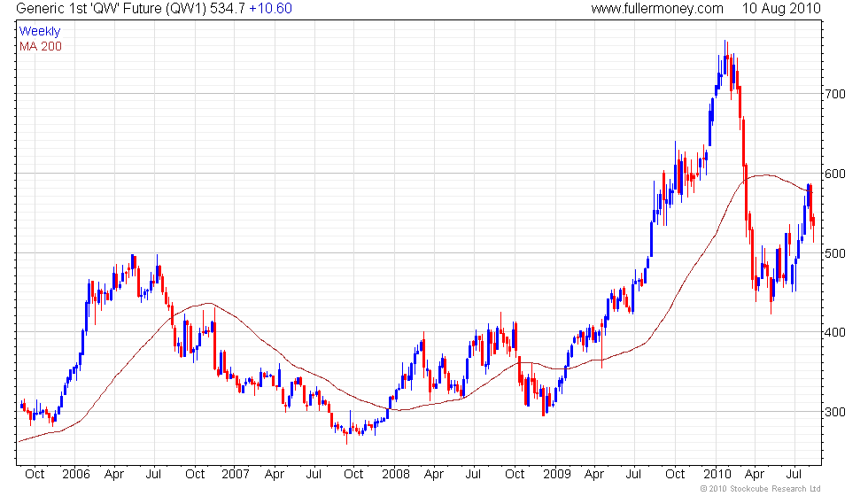Click the 400 price axis label
This screenshot has height=496, width=868.
[834, 333]
